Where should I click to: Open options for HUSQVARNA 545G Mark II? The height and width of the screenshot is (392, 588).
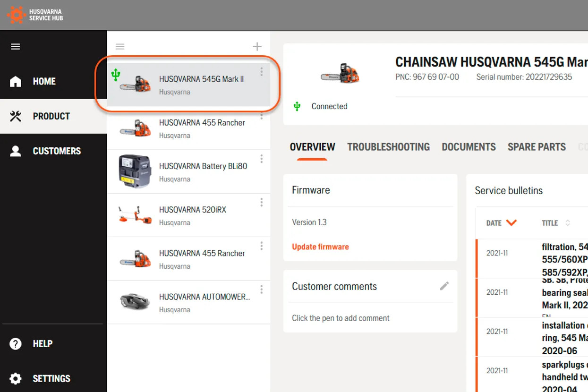(261, 72)
